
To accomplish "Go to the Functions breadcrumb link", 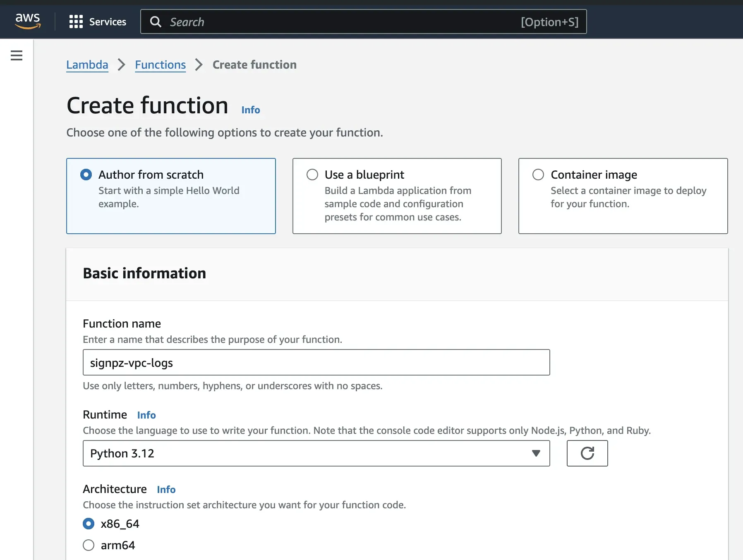I will coord(160,65).
